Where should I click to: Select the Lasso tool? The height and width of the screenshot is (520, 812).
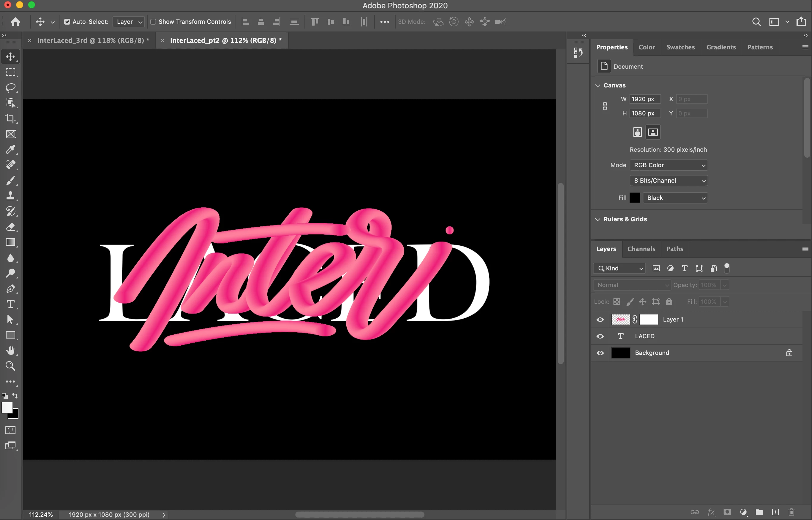(10, 87)
